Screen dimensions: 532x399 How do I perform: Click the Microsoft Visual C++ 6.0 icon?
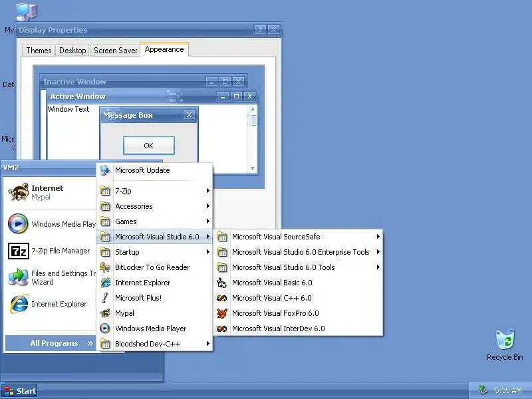click(x=221, y=298)
